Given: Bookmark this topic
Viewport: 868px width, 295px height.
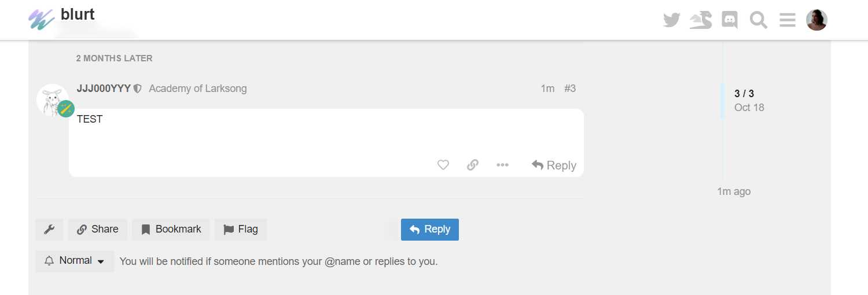Looking at the screenshot, I should click(x=171, y=230).
